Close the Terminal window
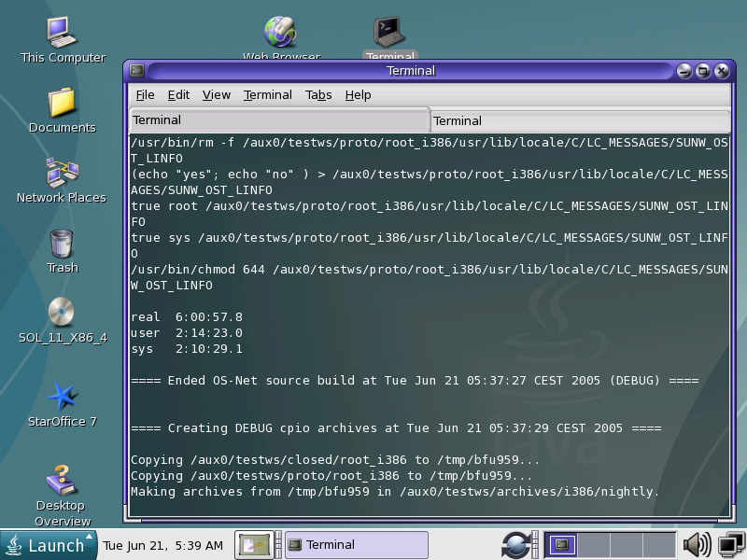This screenshot has width=747, height=560. (722, 71)
